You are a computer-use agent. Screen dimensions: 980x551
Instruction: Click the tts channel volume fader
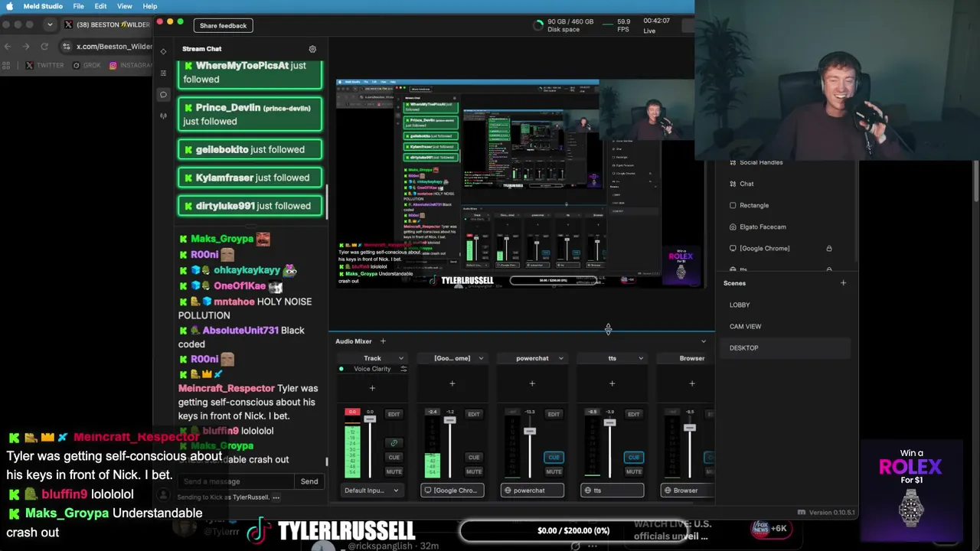pos(609,422)
